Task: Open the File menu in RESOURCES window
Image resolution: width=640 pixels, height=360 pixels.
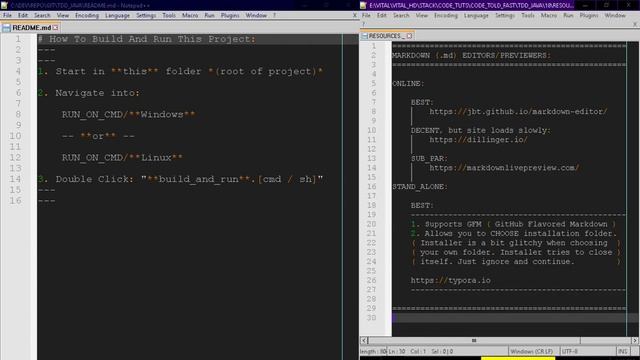Action: pyautogui.click(x=366, y=15)
